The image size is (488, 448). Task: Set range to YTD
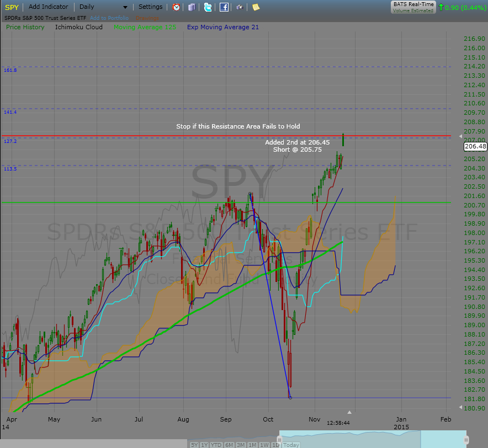(x=216, y=445)
